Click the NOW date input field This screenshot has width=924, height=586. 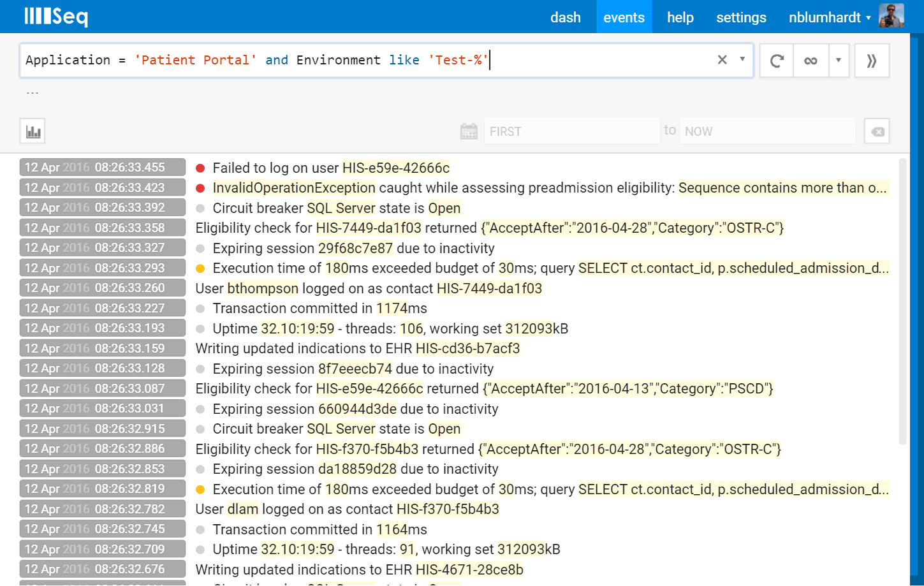pos(767,131)
